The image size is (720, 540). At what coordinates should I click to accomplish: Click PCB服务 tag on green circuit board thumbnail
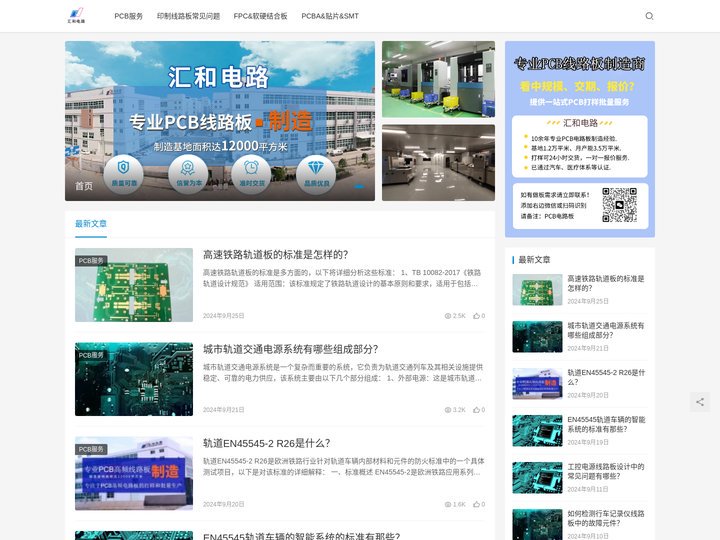pos(91,260)
